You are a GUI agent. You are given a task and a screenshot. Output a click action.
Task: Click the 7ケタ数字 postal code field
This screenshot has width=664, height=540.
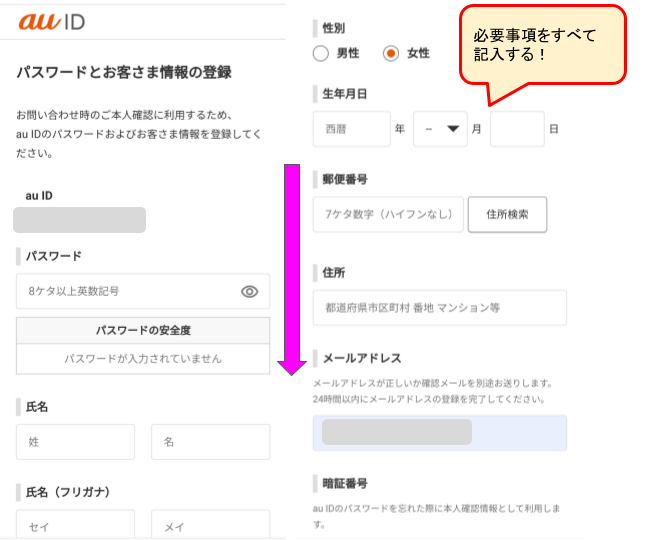388,214
